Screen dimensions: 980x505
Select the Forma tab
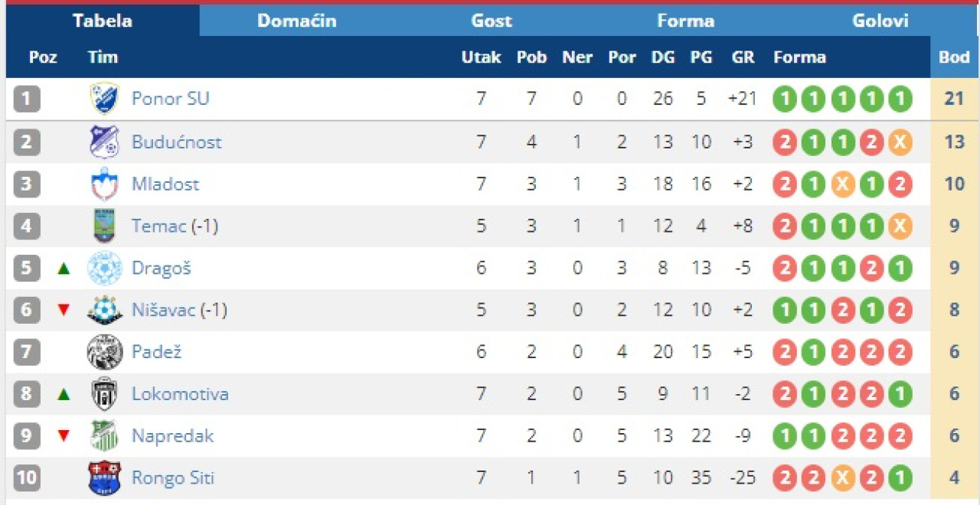685,21
